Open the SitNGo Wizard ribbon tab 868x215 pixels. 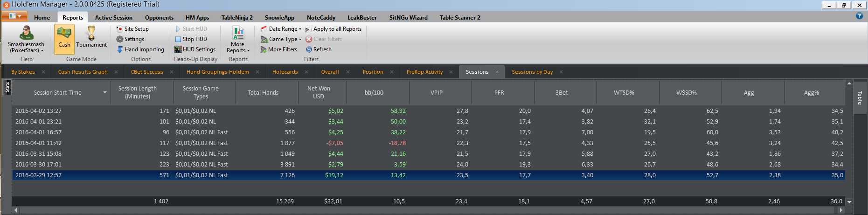coord(408,18)
